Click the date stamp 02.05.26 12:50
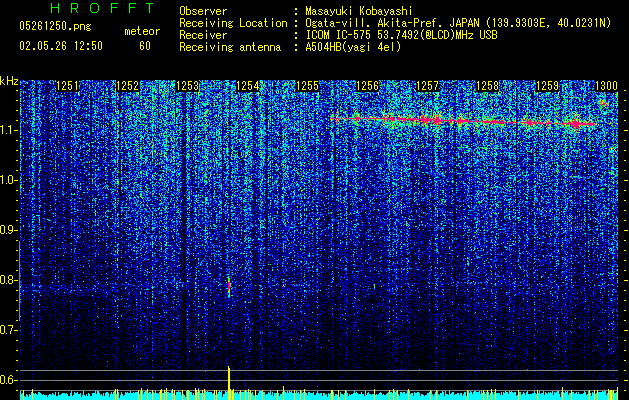This screenshot has width=629, height=400. pos(61,46)
